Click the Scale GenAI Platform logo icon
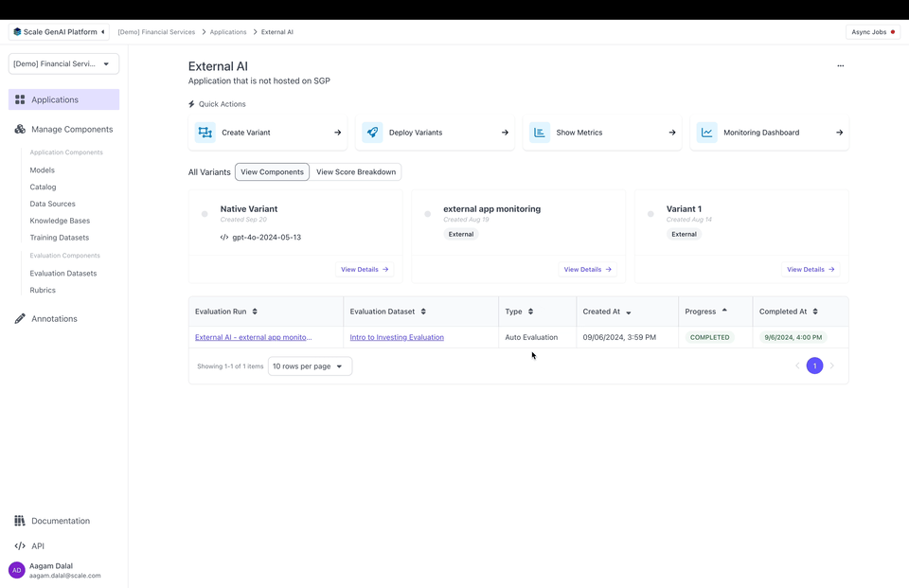The width and height of the screenshot is (909, 588). coord(17,32)
